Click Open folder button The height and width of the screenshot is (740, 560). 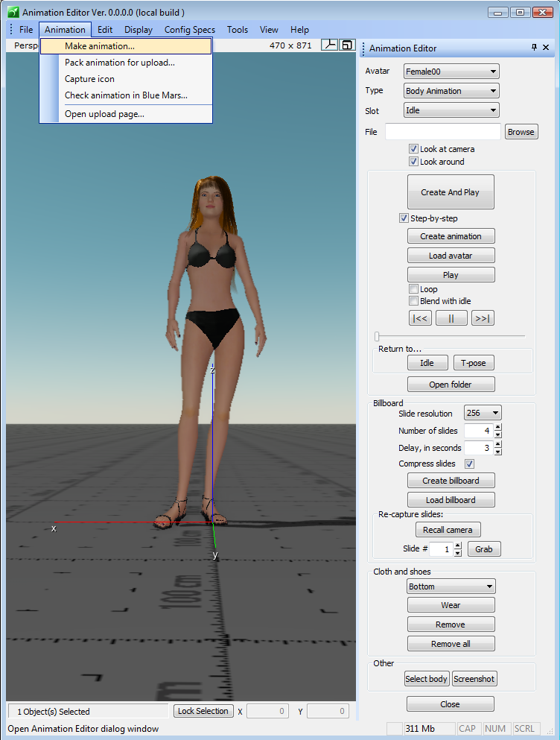[451, 384]
